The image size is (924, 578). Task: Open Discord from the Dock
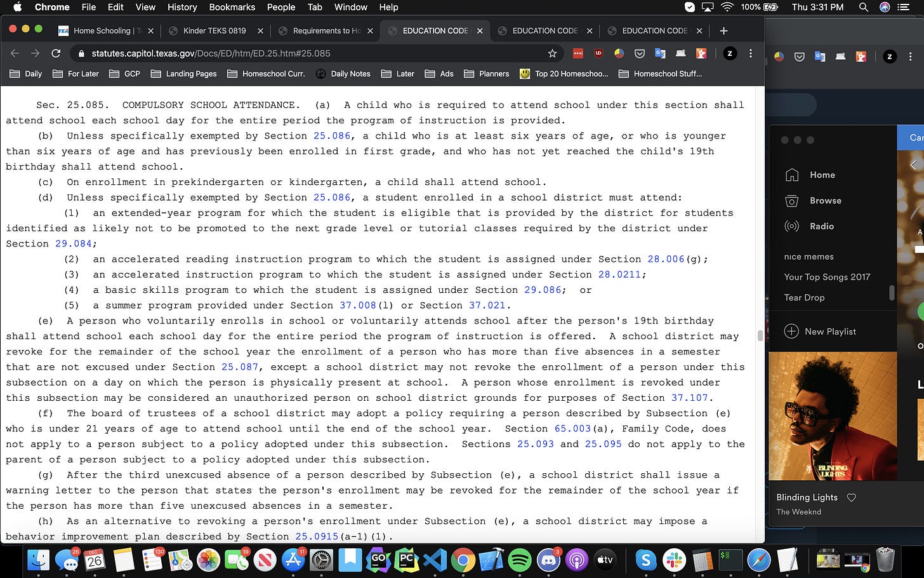click(x=548, y=560)
